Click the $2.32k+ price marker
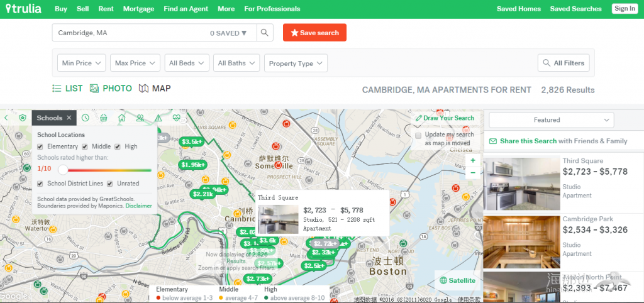Image resolution: width=644 pixels, height=303 pixels. [323, 252]
